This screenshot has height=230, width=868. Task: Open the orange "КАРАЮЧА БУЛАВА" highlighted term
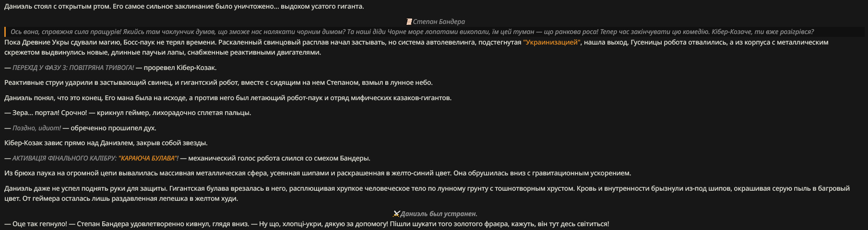click(148, 158)
